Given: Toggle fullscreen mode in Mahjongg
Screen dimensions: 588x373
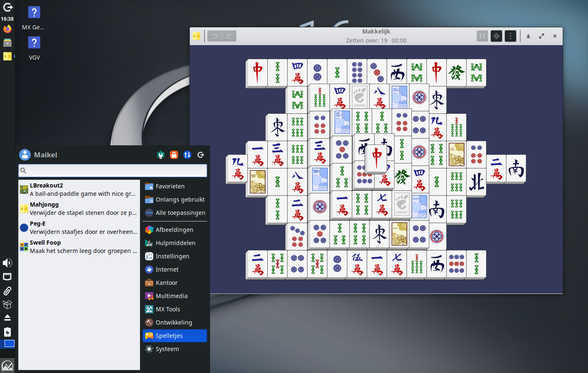Looking at the screenshot, I should (542, 36).
